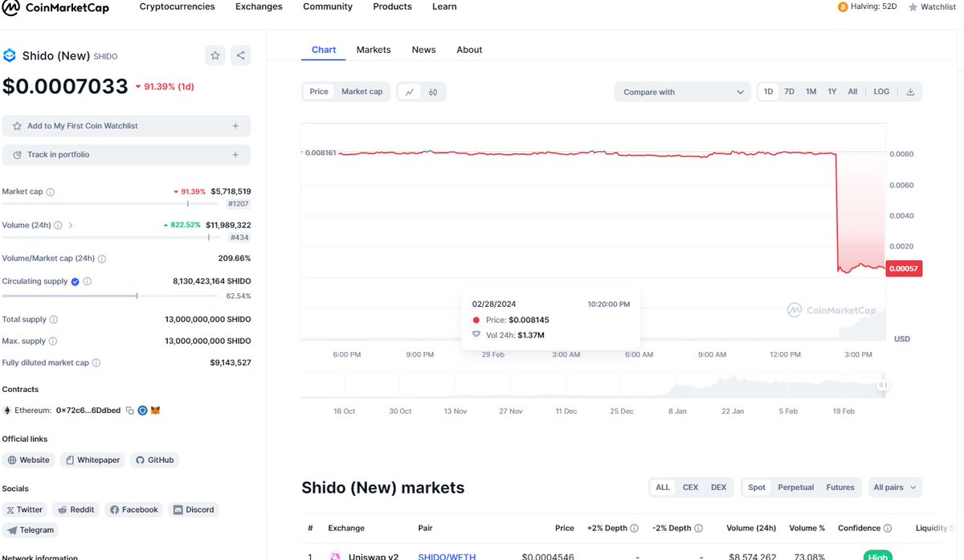The image size is (964, 560).
Task: Click Fully diluted market cap info icon
Action: (96, 363)
